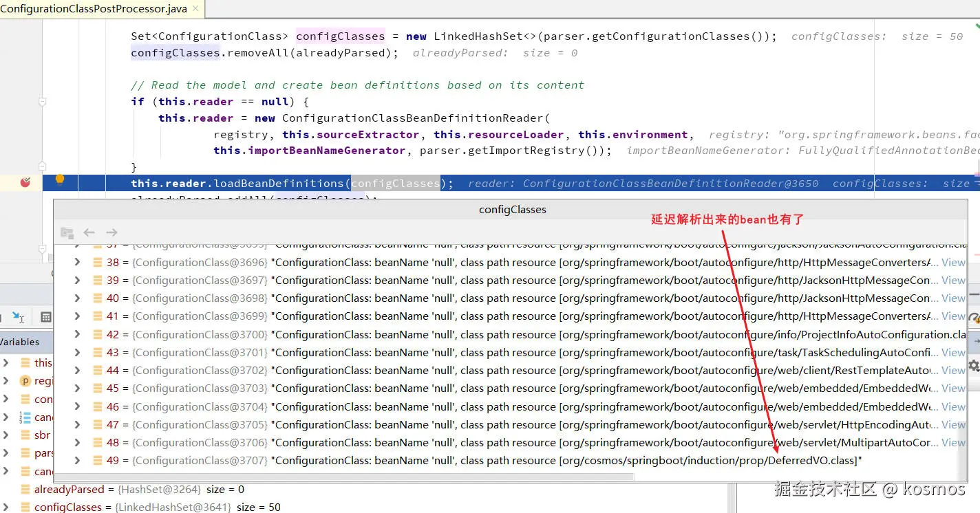The width and height of the screenshot is (980, 513).
Task: Select row 43 TaskSchedulingAutoConfi entry text
Action: (605, 352)
